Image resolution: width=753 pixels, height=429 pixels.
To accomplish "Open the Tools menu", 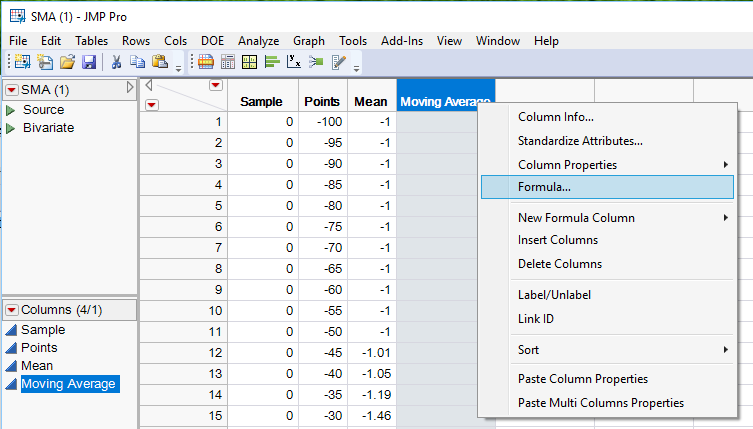I will tap(353, 41).
